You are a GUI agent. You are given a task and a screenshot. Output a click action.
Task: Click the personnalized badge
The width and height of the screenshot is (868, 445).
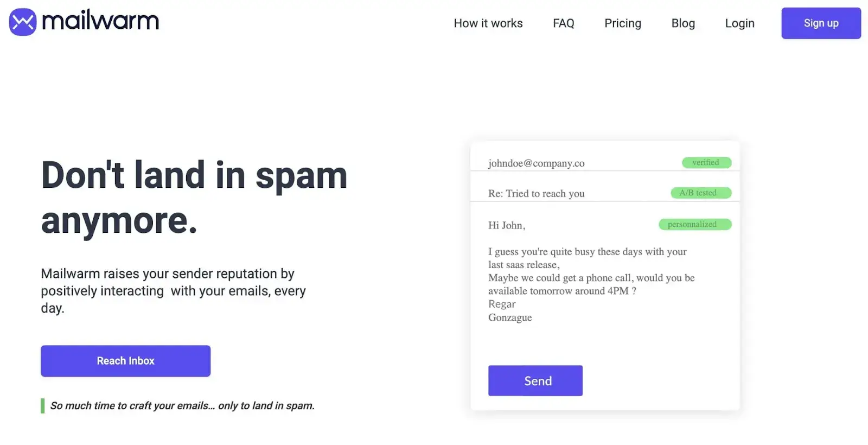click(694, 225)
